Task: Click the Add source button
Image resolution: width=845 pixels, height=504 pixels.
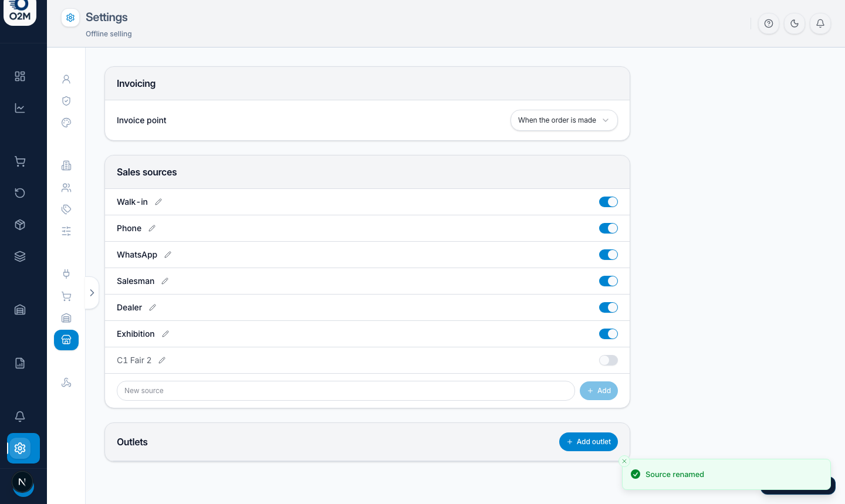Action: (599, 391)
